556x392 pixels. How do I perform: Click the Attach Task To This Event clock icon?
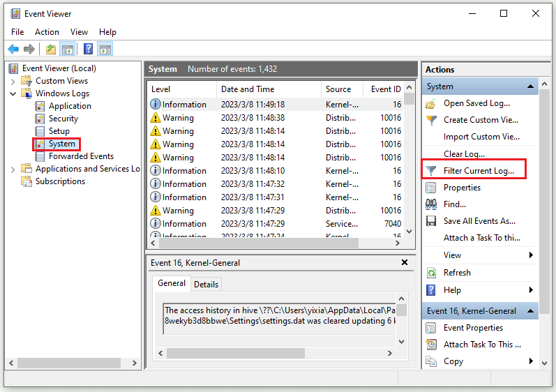431,345
